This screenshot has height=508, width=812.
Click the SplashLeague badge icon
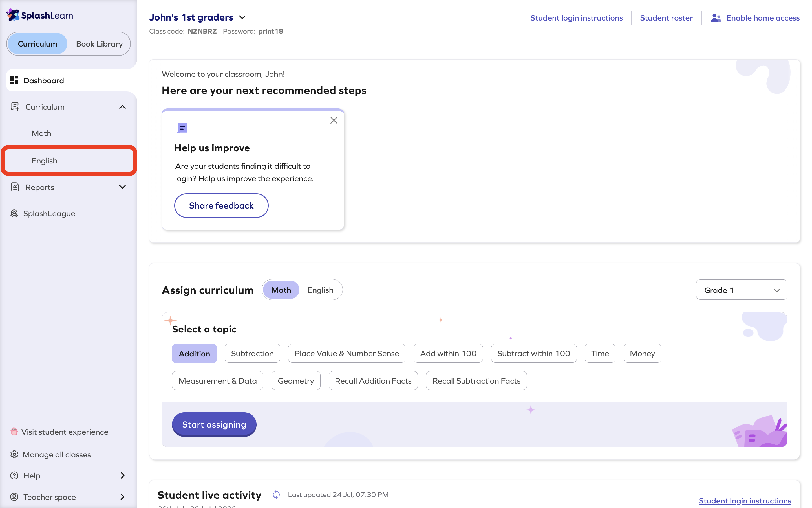coord(14,213)
